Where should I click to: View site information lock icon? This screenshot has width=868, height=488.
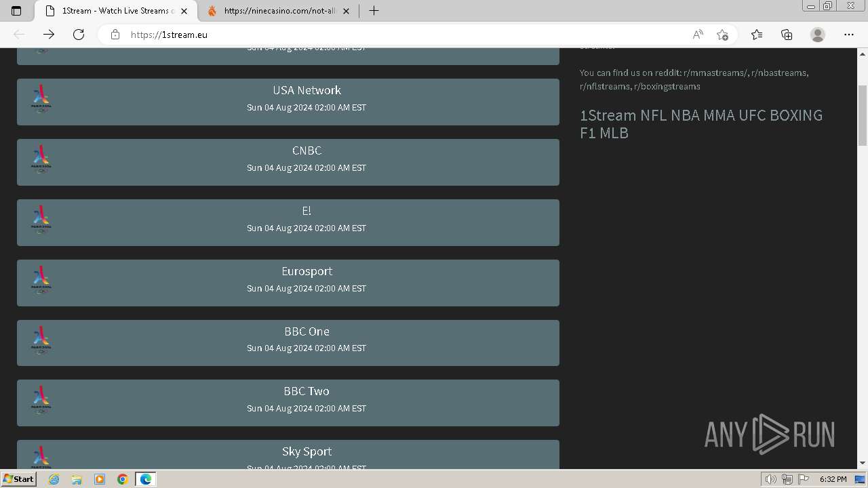(115, 35)
